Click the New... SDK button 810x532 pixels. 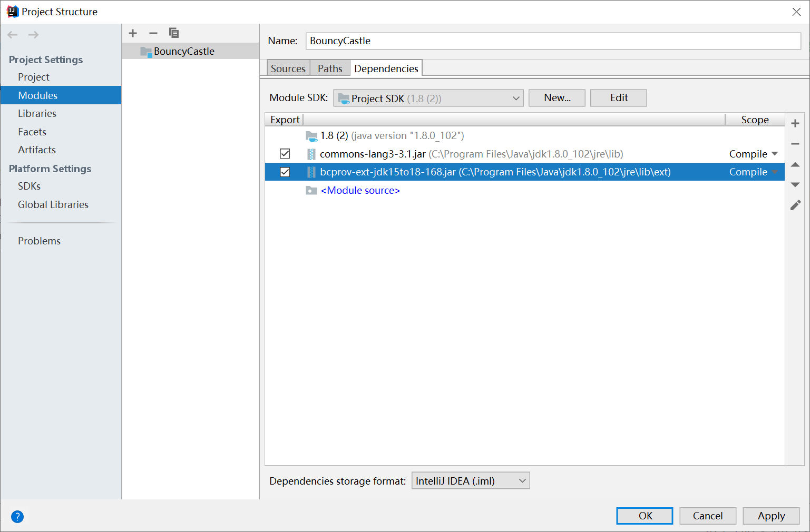coord(557,98)
